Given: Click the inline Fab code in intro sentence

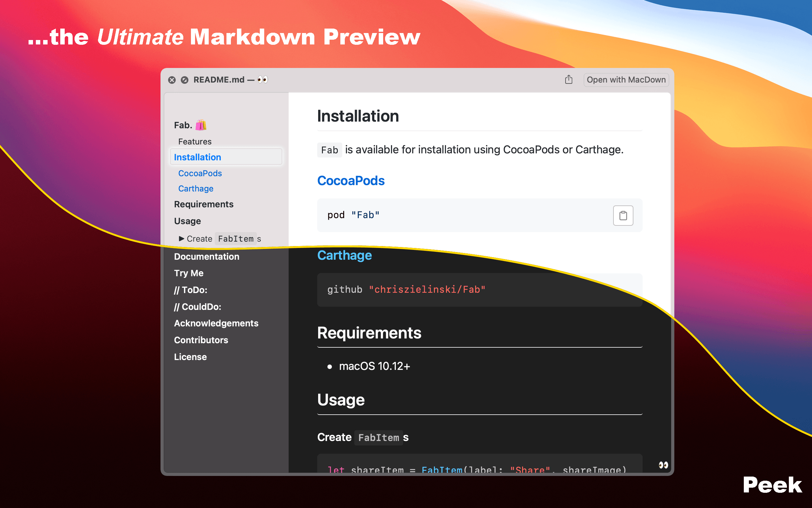Looking at the screenshot, I should [330, 150].
